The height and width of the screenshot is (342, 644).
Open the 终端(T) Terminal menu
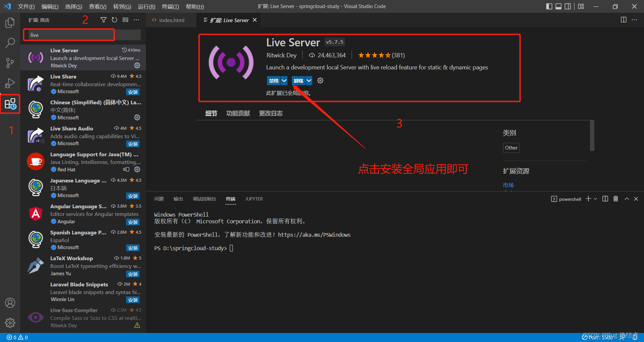[170, 6]
